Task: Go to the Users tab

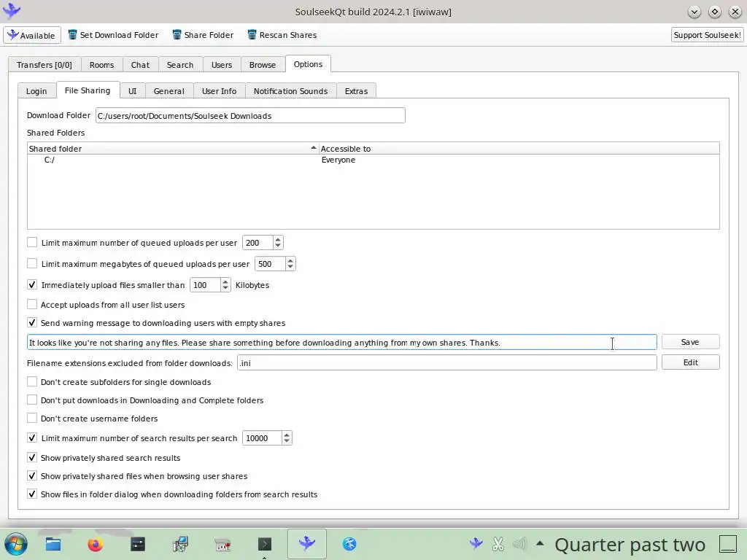Action: [x=222, y=65]
